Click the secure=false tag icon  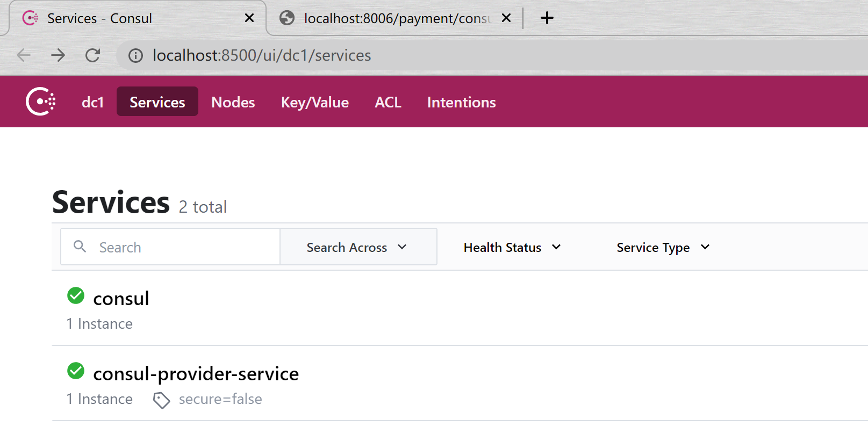[x=161, y=400]
